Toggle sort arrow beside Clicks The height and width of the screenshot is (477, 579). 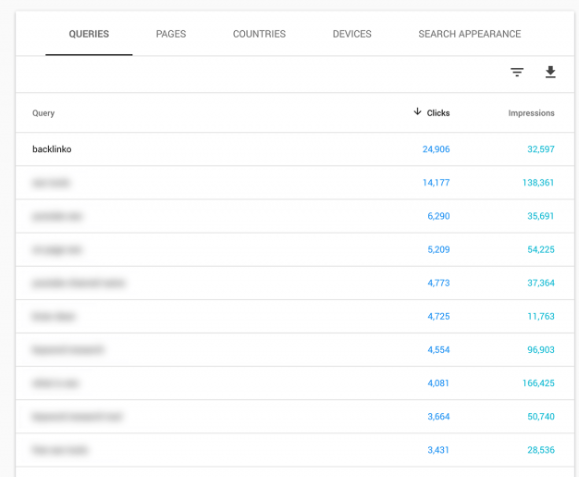click(x=417, y=111)
